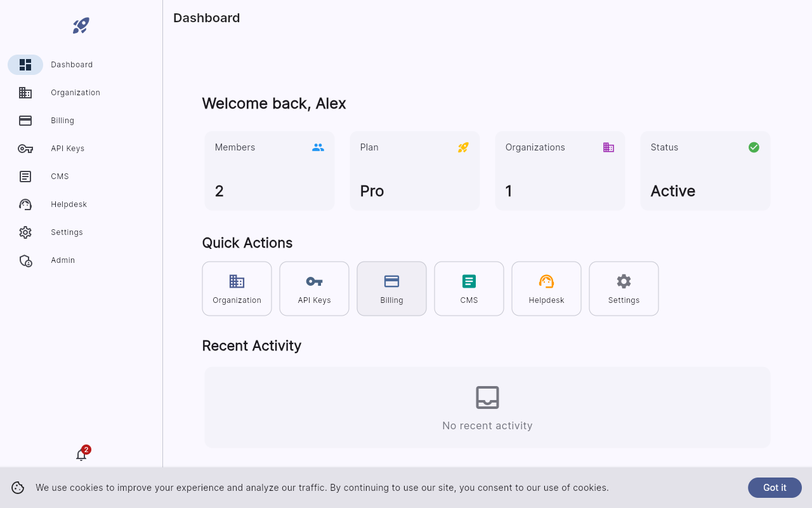Click the inbox icon under Recent Activity

[x=487, y=397]
